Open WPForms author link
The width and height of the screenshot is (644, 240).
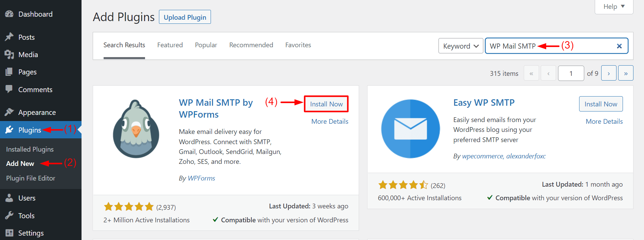201,178
